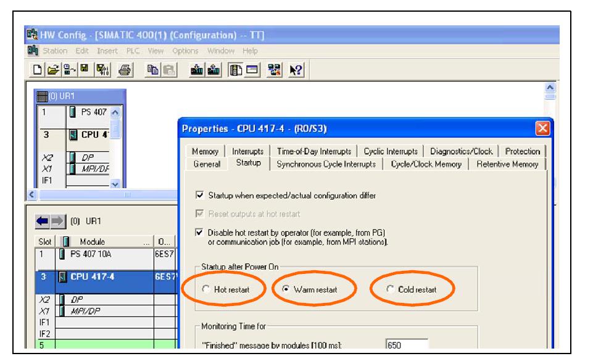Switch to the Interrupts tab
This screenshot has width=593, height=364.
[247, 151]
